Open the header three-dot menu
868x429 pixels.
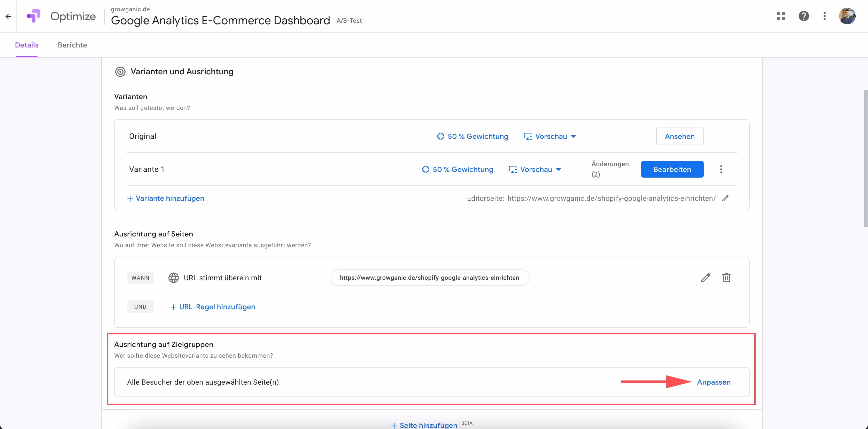tap(824, 16)
